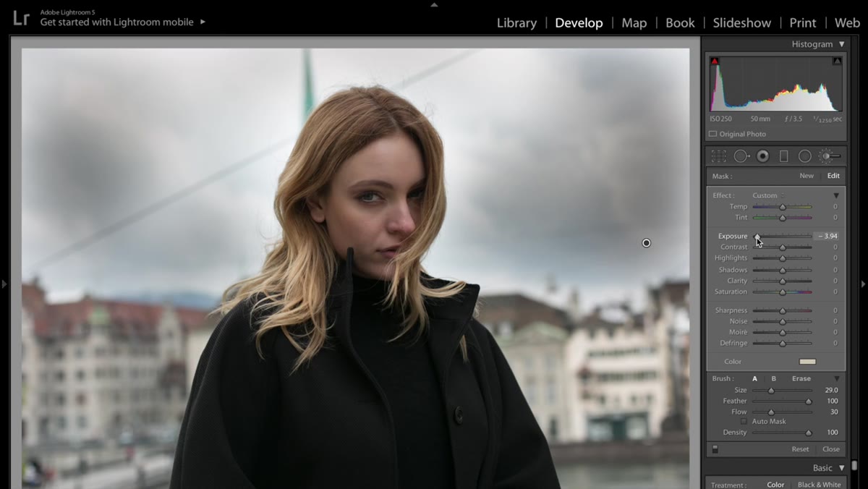
Task: Open the Color swatch picker
Action: tap(807, 362)
